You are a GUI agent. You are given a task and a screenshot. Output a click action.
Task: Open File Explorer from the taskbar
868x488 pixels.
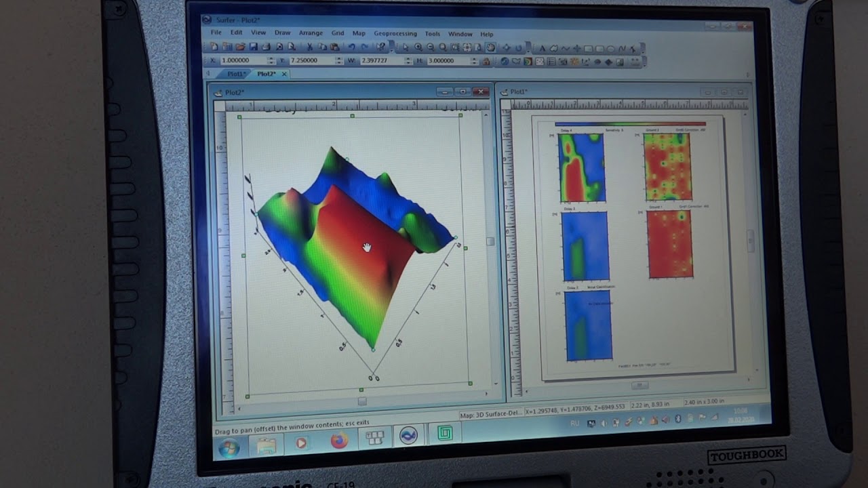[266, 445]
